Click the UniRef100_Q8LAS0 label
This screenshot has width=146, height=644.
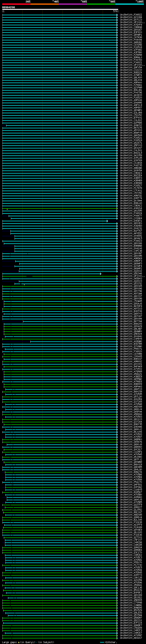click(131, 77)
